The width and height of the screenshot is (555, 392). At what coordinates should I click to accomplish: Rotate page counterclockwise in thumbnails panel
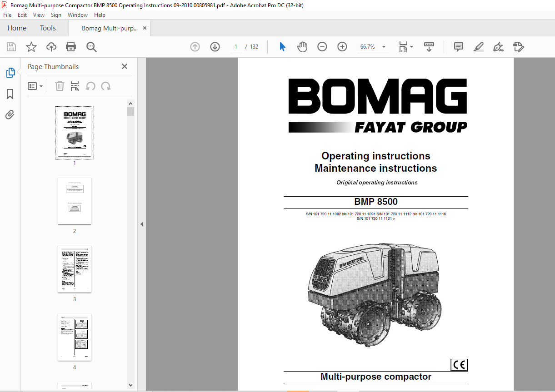point(90,86)
